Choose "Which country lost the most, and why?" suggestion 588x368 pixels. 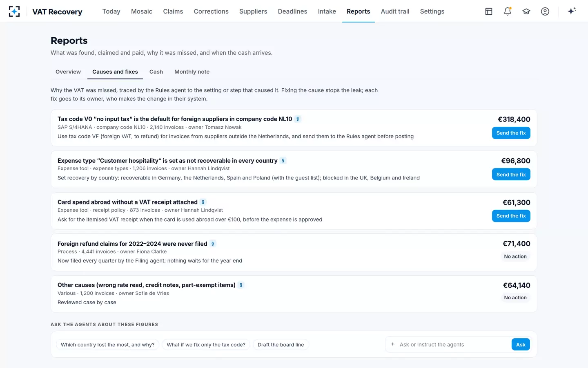(x=108, y=345)
